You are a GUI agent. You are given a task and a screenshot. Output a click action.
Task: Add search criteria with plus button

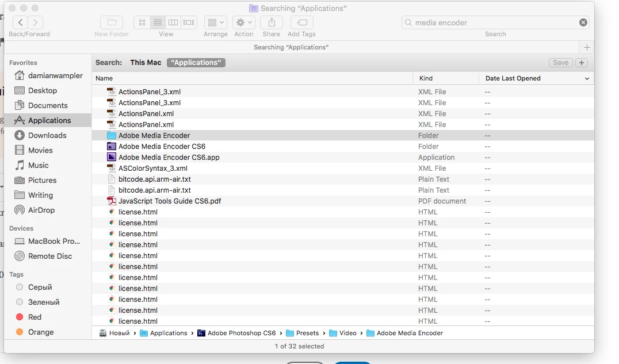pyautogui.click(x=582, y=62)
